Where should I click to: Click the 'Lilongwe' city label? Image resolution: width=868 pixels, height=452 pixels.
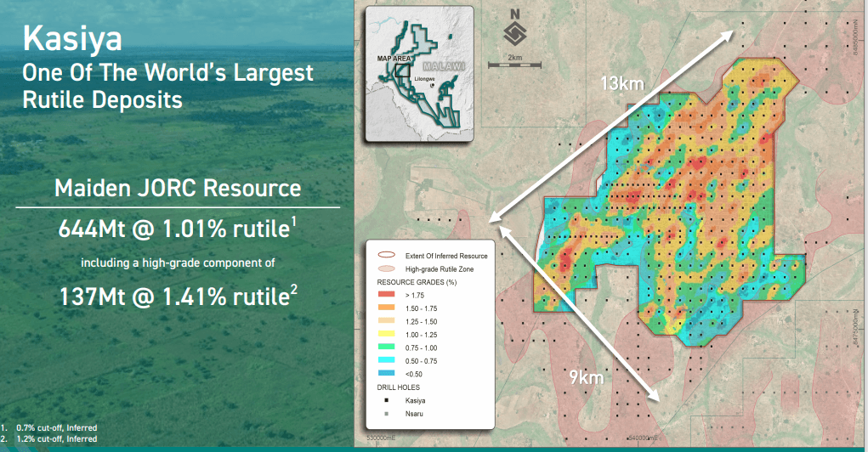(424, 79)
